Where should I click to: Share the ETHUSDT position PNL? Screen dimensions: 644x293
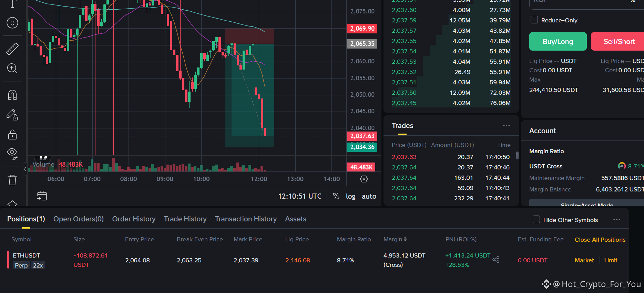tap(496, 260)
